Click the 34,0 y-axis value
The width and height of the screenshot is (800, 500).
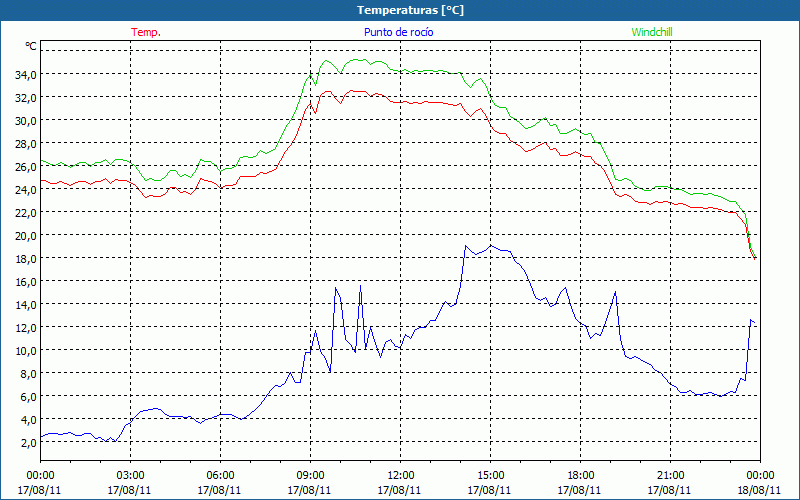coord(26,75)
